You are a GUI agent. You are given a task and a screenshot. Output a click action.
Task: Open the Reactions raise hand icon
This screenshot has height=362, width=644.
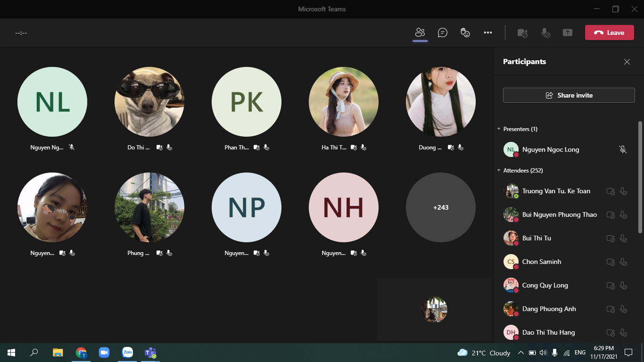click(x=465, y=33)
